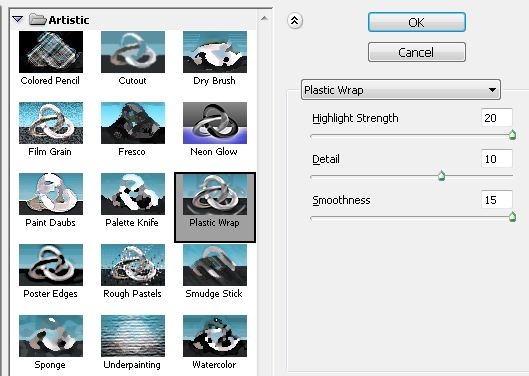Apply the Dry Brush filter thumbnail

point(215,52)
